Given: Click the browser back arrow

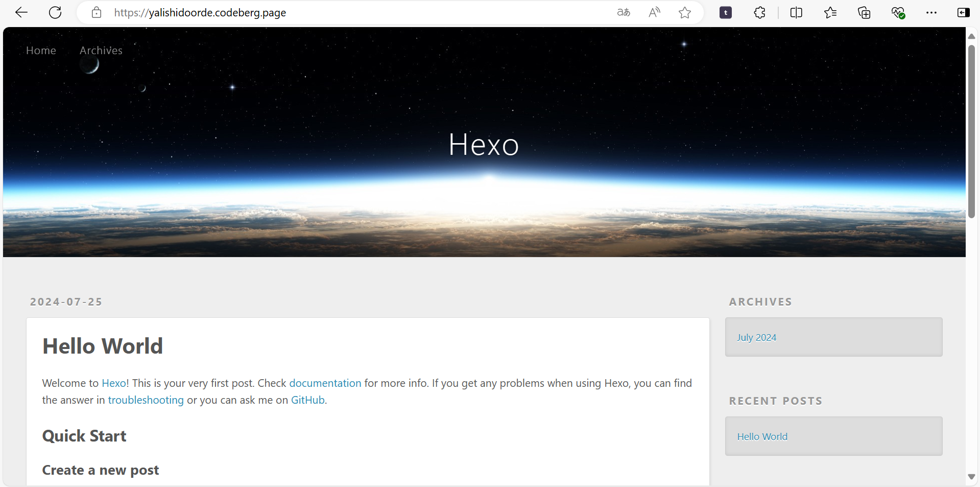Looking at the screenshot, I should tap(21, 13).
